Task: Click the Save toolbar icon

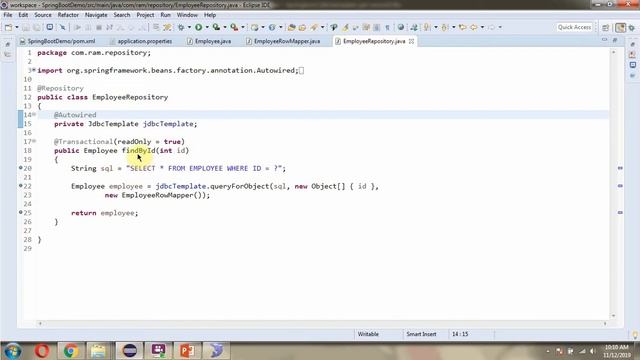Action: pos(25,27)
